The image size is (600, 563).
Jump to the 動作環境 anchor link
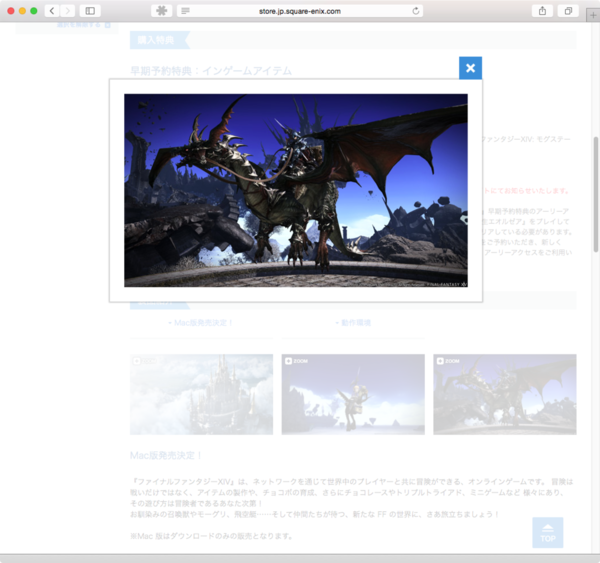tap(353, 323)
